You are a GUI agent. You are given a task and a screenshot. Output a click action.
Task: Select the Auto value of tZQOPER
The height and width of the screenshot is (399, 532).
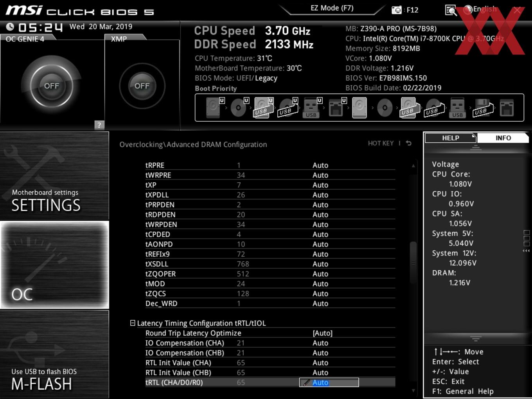click(x=320, y=274)
